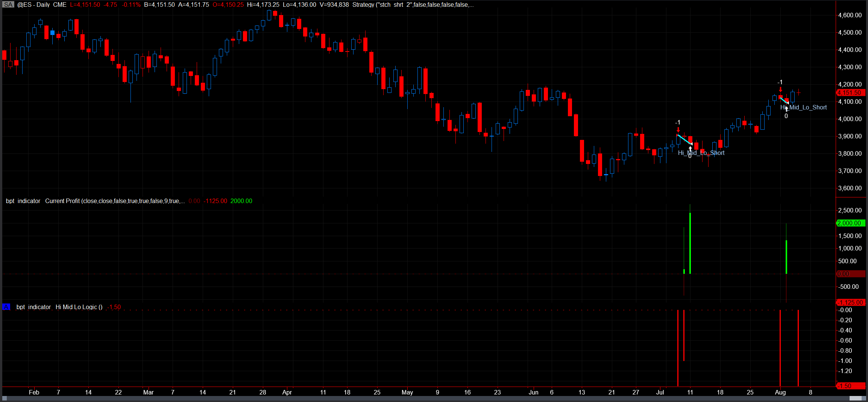Click the scrollbar thumb at bottom right
This screenshot has width=868, height=402.
857,398
